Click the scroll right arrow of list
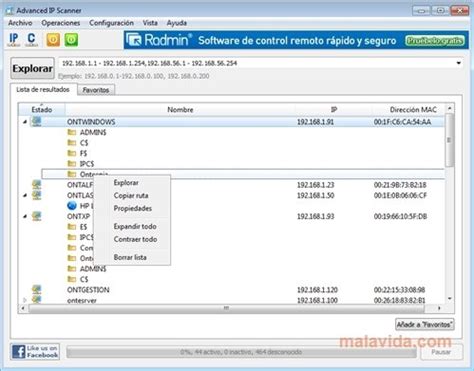The image size is (474, 371). coord(439,308)
